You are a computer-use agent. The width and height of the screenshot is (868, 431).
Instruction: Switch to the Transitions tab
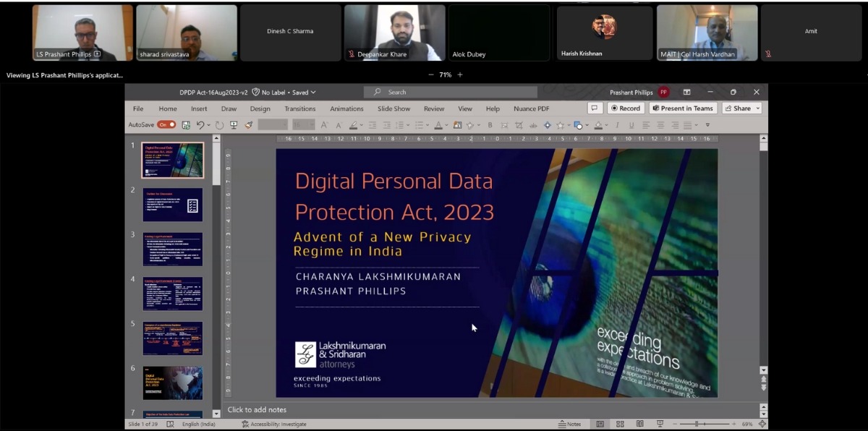(x=300, y=108)
